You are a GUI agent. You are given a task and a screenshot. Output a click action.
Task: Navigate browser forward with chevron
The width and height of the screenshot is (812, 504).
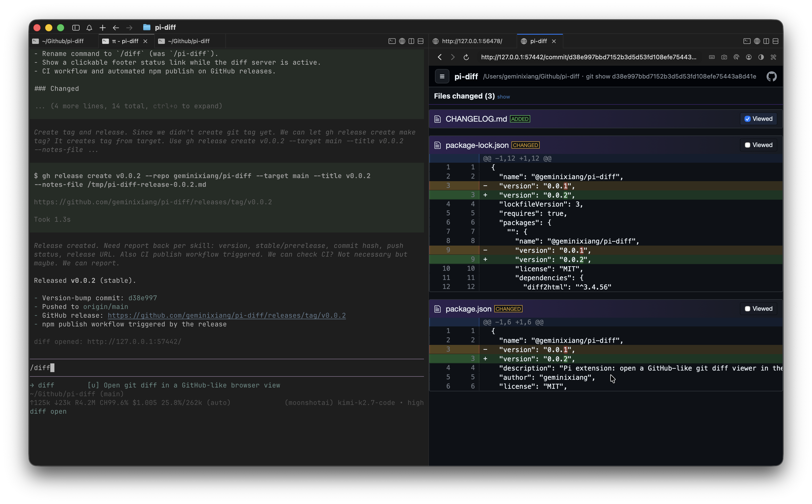453,57
